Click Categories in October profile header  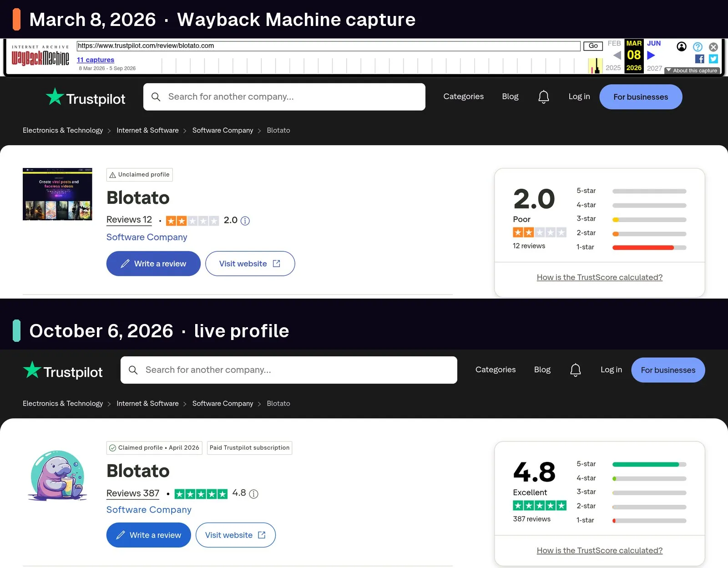pyautogui.click(x=495, y=370)
